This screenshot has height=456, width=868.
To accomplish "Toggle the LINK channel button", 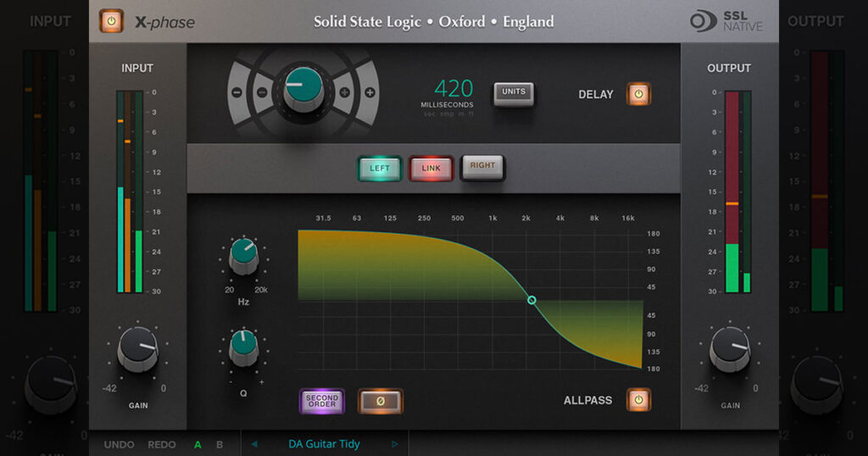I will 431,168.
